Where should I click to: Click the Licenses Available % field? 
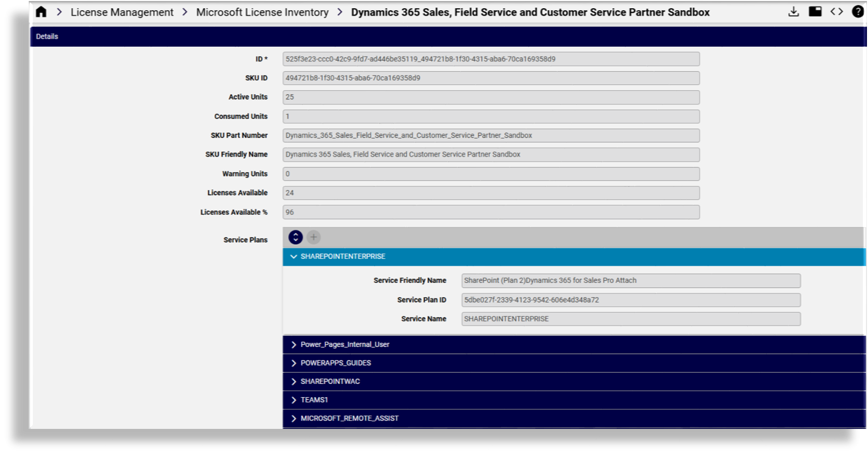pos(491,212)
